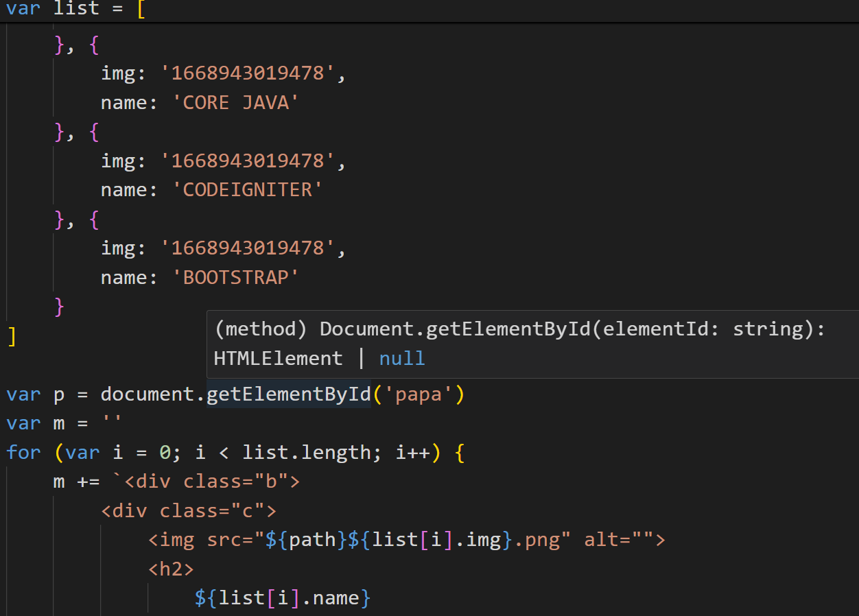Click the opening <h2> tag
The image size is (859, 616).
click(171, 569)
